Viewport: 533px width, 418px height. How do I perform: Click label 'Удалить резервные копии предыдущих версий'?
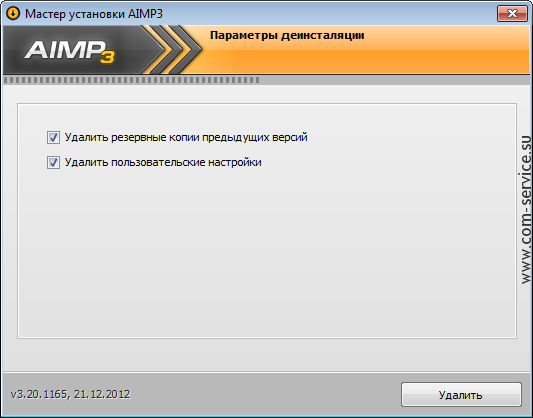(x=186, y=138)
